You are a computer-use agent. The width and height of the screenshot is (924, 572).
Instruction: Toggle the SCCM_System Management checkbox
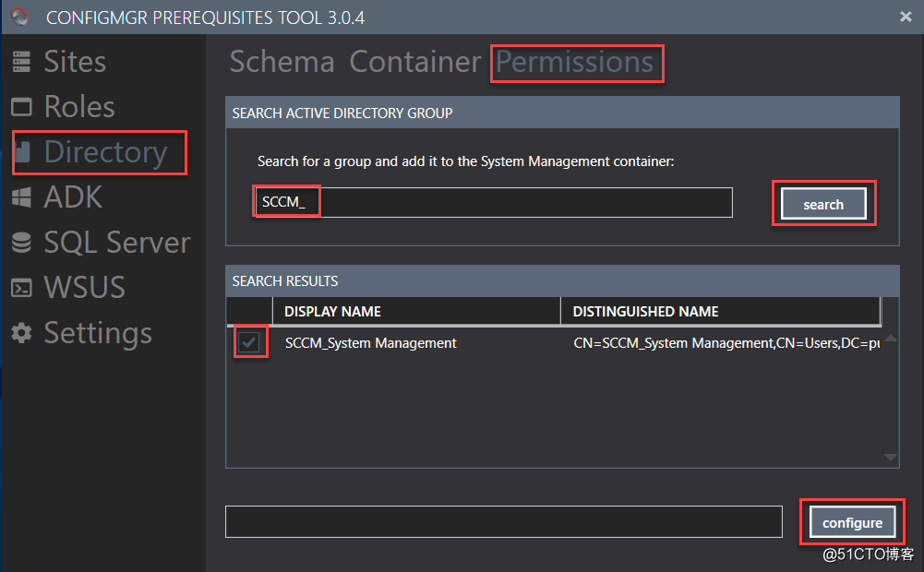[x=249, y=342]
